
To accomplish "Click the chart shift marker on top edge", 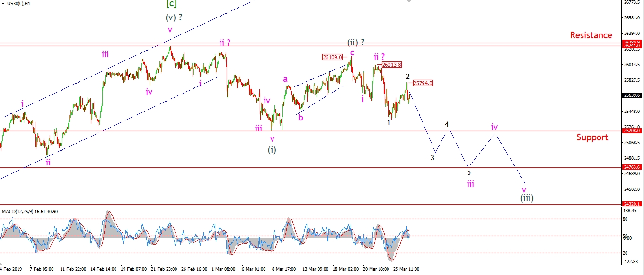I will coord(409,2).
